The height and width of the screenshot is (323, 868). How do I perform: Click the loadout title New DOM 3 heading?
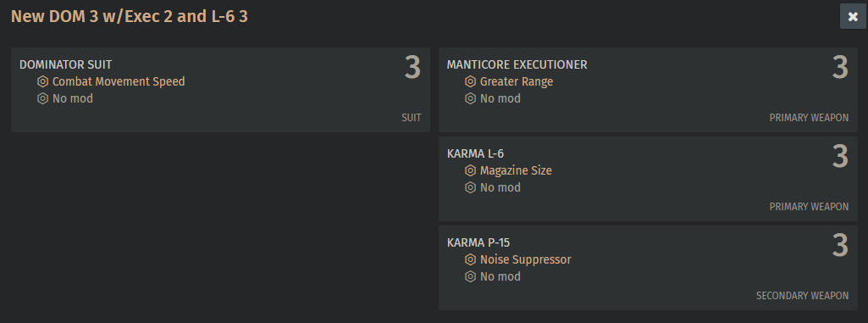[x=130, y=17]
